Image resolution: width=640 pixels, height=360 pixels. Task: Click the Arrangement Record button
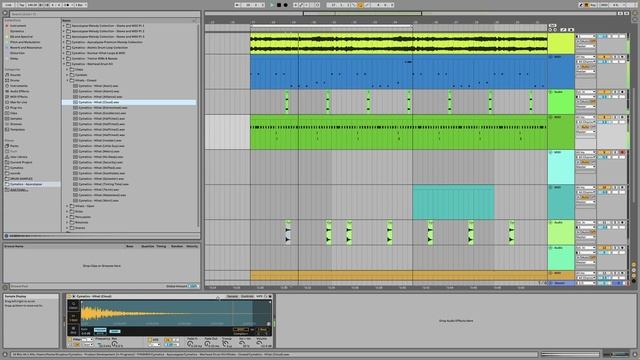[285, 5]
